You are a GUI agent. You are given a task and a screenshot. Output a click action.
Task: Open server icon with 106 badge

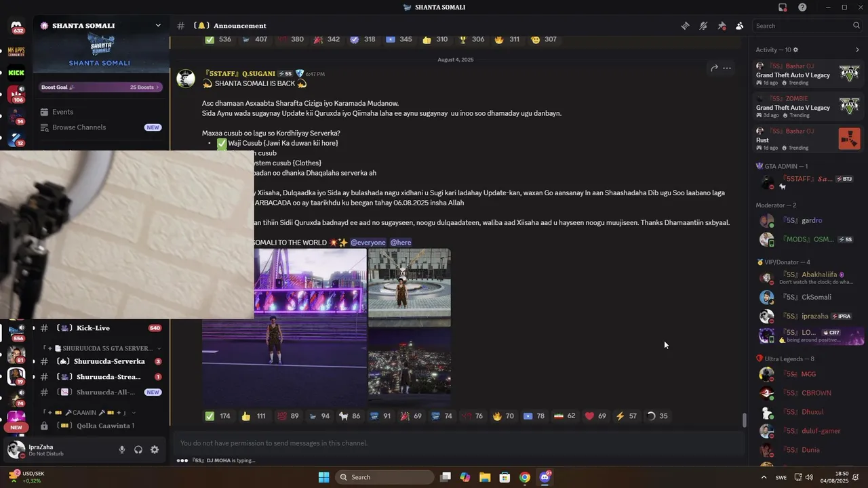coord(16,94)
